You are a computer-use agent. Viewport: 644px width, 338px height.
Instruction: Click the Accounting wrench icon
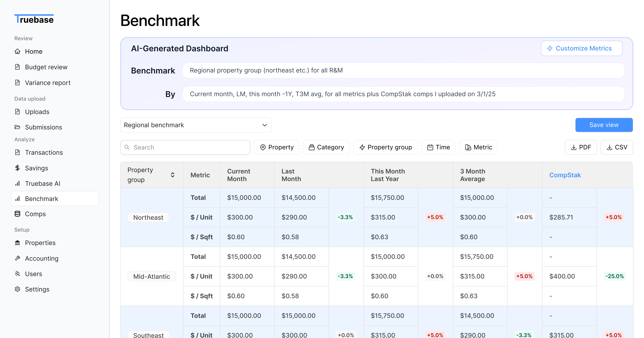[17, 258]
